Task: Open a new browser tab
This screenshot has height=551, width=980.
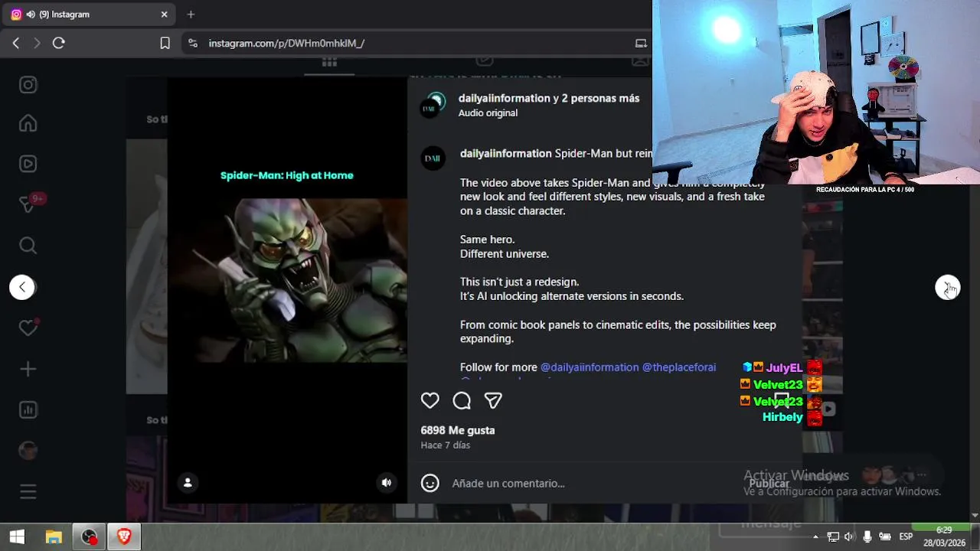Action: point(191,14)
